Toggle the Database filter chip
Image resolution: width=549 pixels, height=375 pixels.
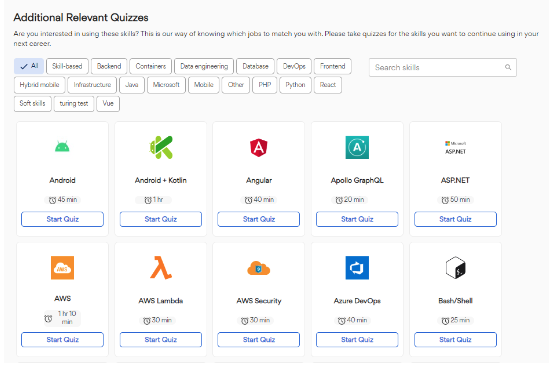(255, 66)
